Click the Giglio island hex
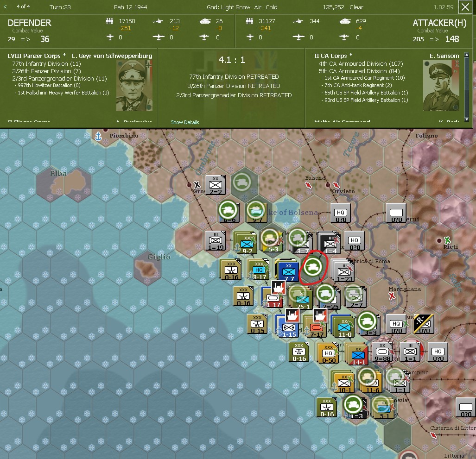476x459 pixels. coord(148,268)
